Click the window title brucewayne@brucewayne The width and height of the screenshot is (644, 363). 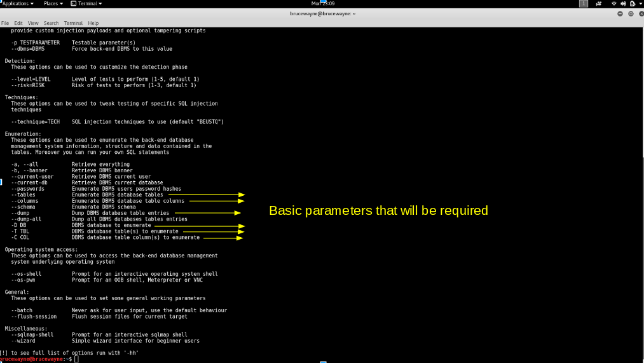[323, 13]
